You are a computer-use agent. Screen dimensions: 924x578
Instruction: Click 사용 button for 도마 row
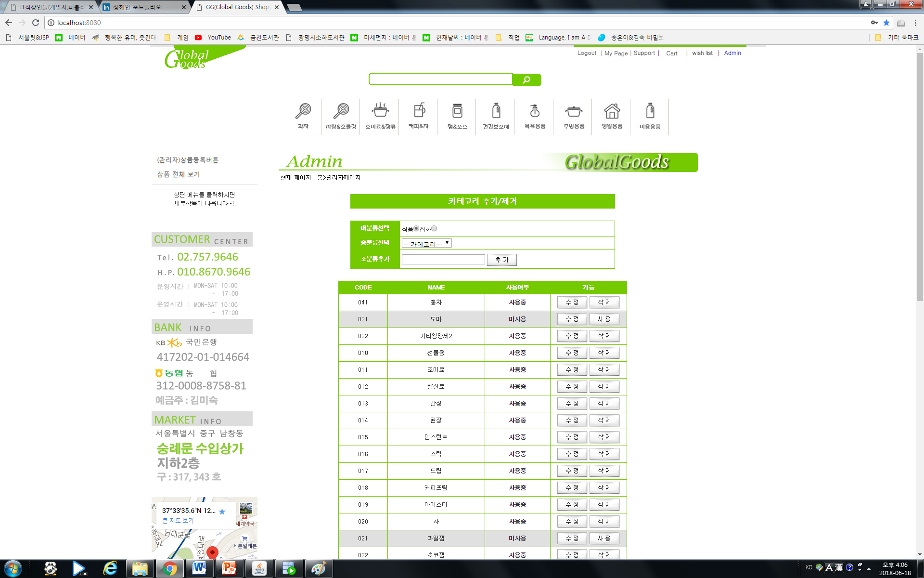604,319
